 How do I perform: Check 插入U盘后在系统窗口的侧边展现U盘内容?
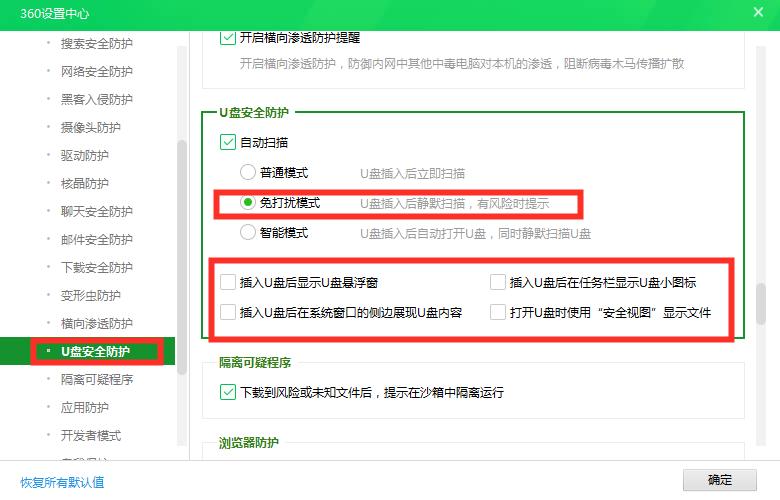227,312
